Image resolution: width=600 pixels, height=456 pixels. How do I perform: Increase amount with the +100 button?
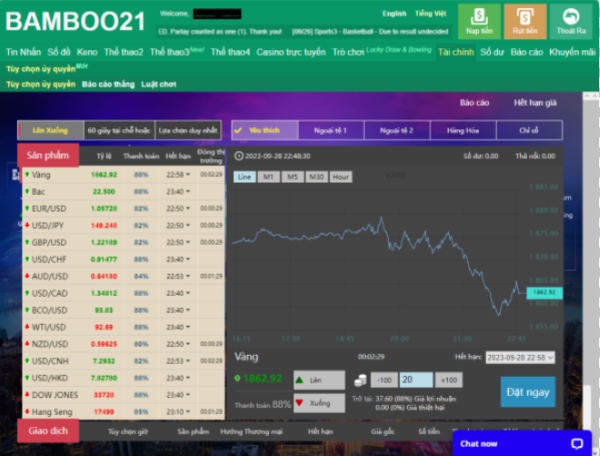(449, 380)
